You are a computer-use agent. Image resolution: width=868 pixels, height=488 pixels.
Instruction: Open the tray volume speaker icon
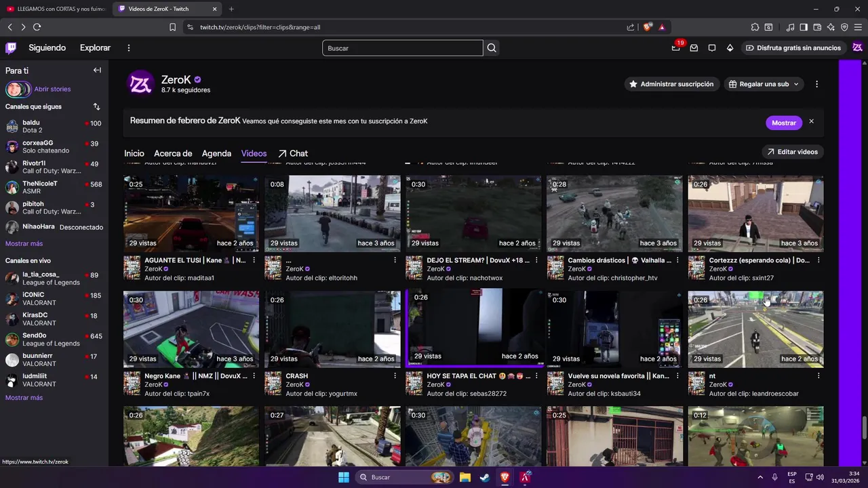(x=820, y=477)
